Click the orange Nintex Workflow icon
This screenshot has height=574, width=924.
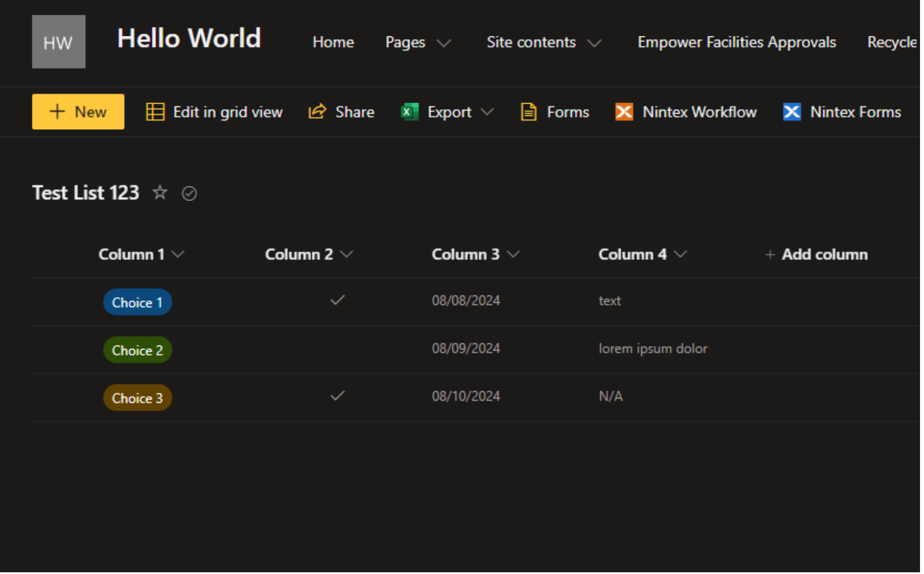(624, 112)
